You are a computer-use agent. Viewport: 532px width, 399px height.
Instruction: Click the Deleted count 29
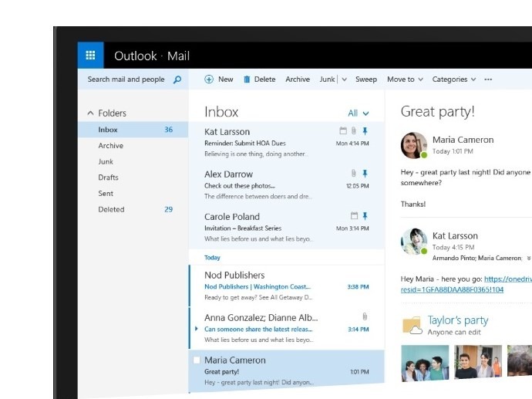click(169, 209)
